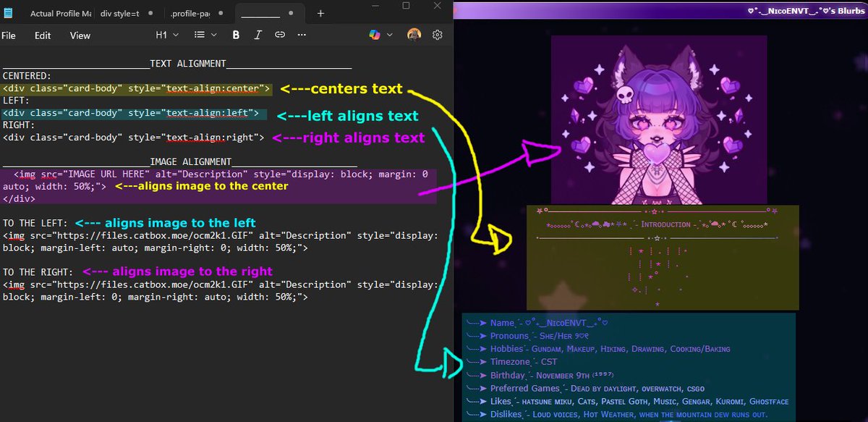Click unsaved dot on div style=t tab
The image size is (868, 422).
click(x=150, y=13)
